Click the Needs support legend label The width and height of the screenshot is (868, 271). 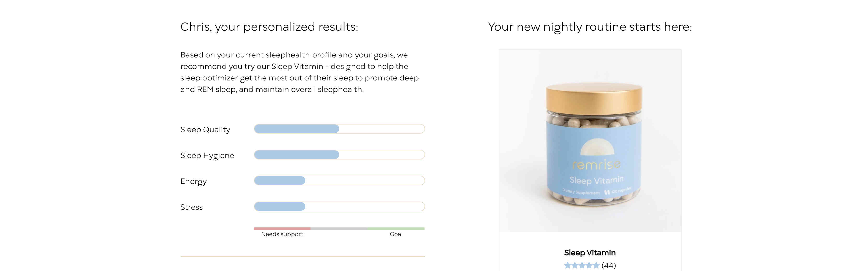pyautogui.click(x=282, y=234)
